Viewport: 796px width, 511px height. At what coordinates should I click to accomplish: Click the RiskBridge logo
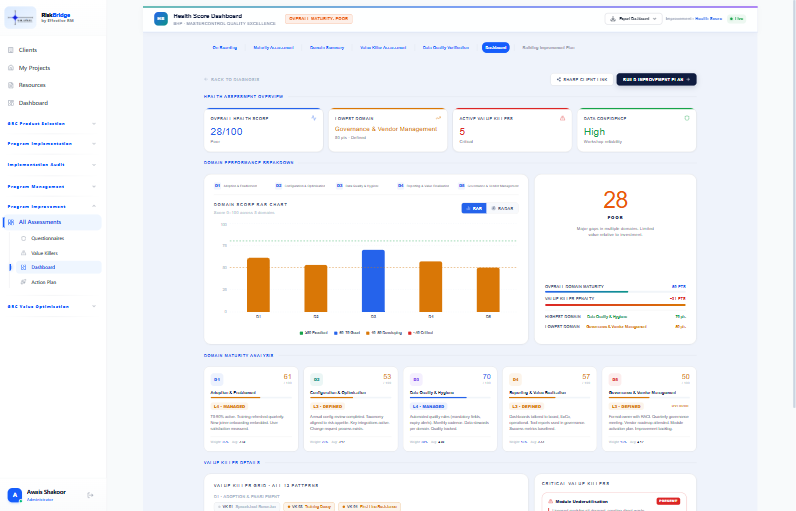[20, 18]
